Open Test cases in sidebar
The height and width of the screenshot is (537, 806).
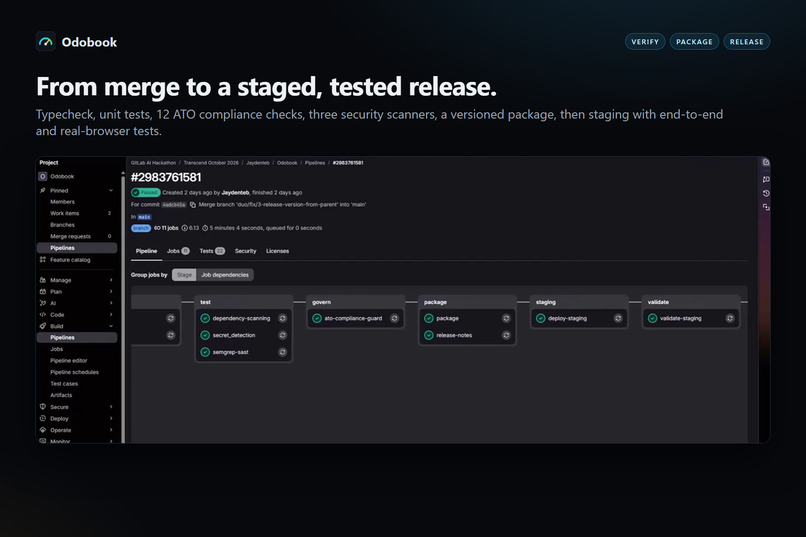(64, 383)
